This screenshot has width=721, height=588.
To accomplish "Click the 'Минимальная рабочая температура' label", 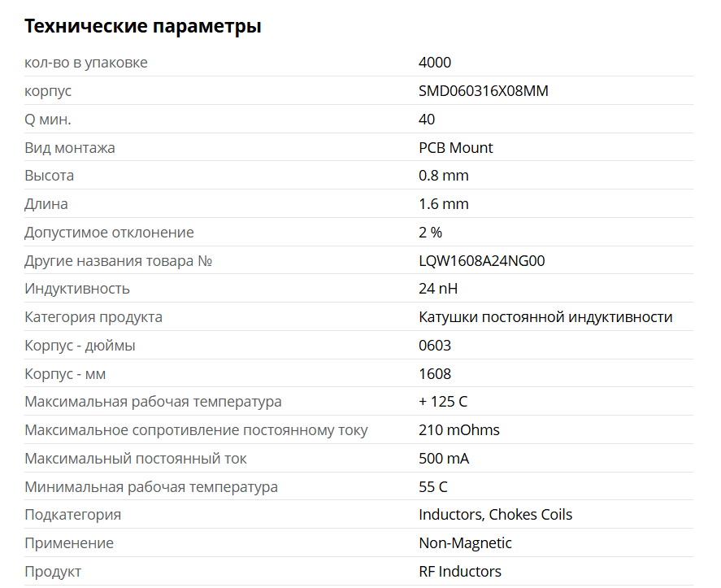I will pos(151,487).
